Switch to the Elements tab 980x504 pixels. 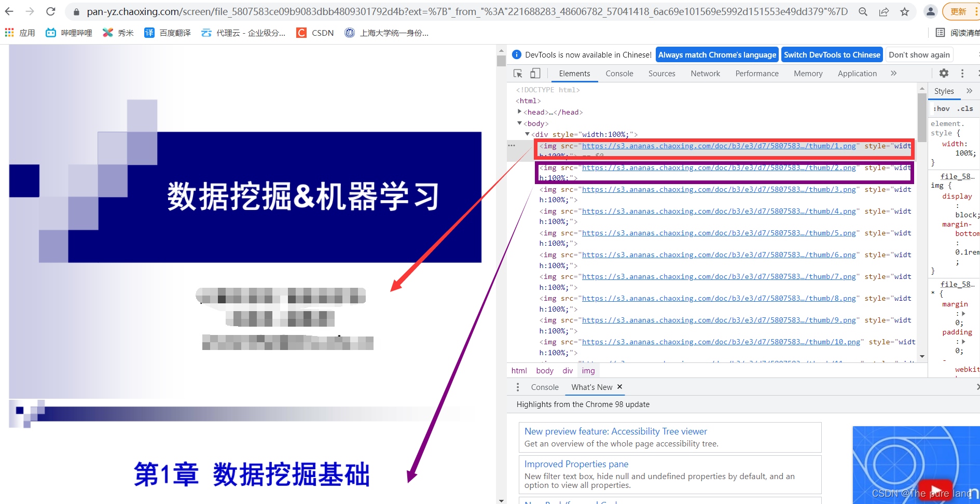click(574, 74)
